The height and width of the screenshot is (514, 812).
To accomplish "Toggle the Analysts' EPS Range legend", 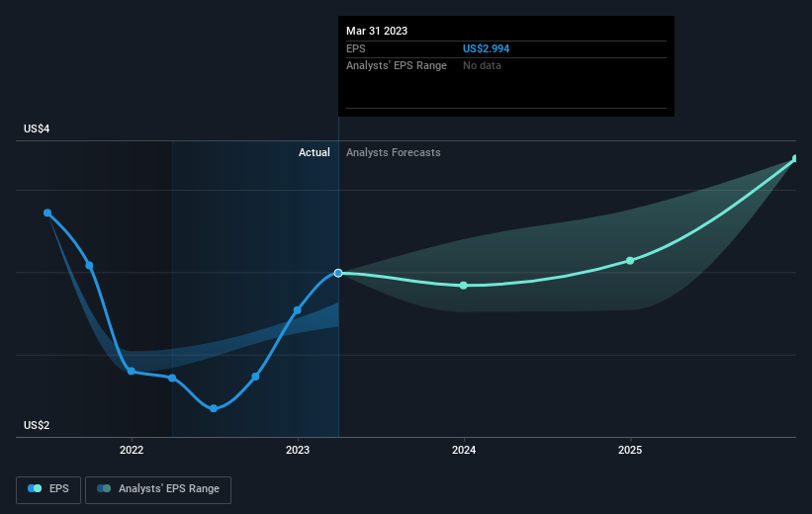I will click(158, 489).
